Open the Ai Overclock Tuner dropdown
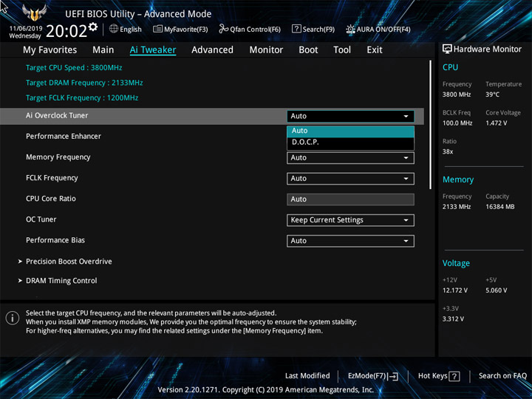Screen dimensions: 532x399 (x=350, y=116)
